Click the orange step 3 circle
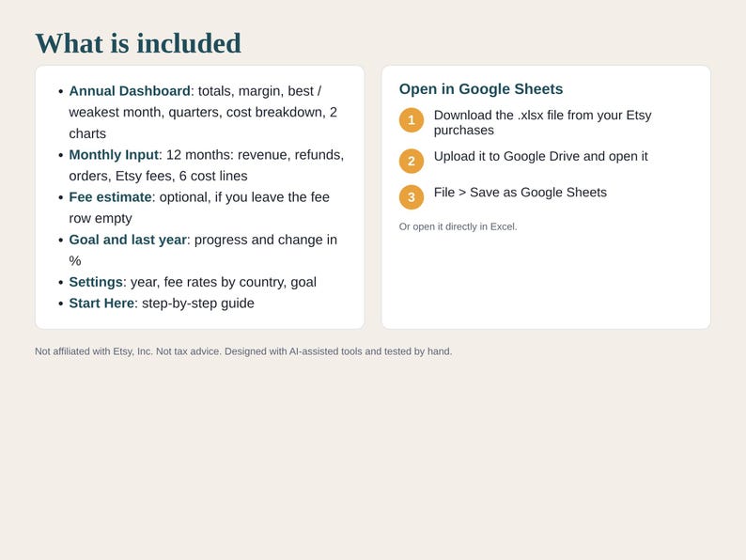This screenshot has height=560, width=746. coord(412,197)
